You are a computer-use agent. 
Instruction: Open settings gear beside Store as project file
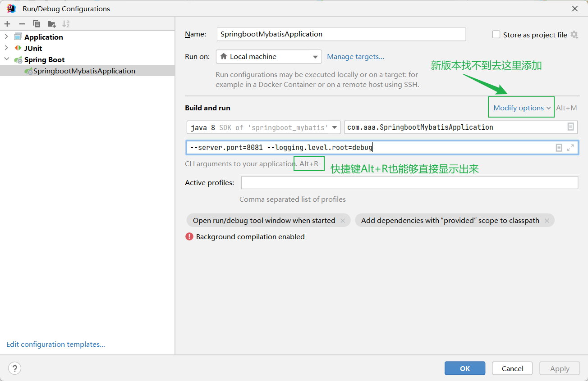point(574,35)
